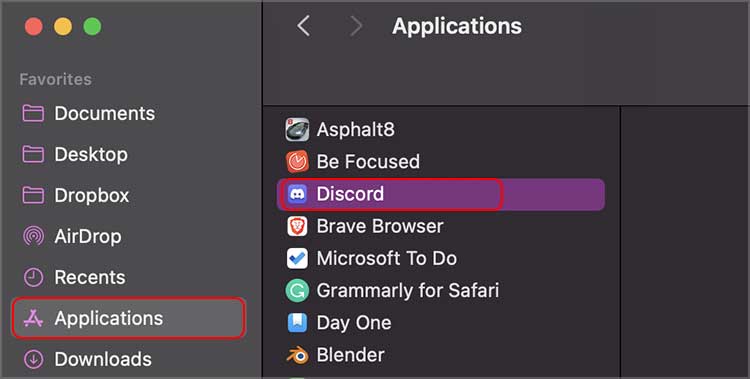
Task: Open Desktop folder in Favorites
Action: pos(75,154)
